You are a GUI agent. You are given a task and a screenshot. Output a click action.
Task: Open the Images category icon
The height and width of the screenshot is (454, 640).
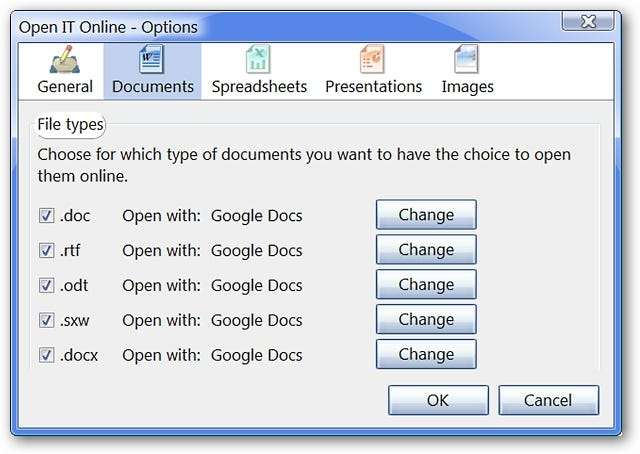click(x=467, y=61)
